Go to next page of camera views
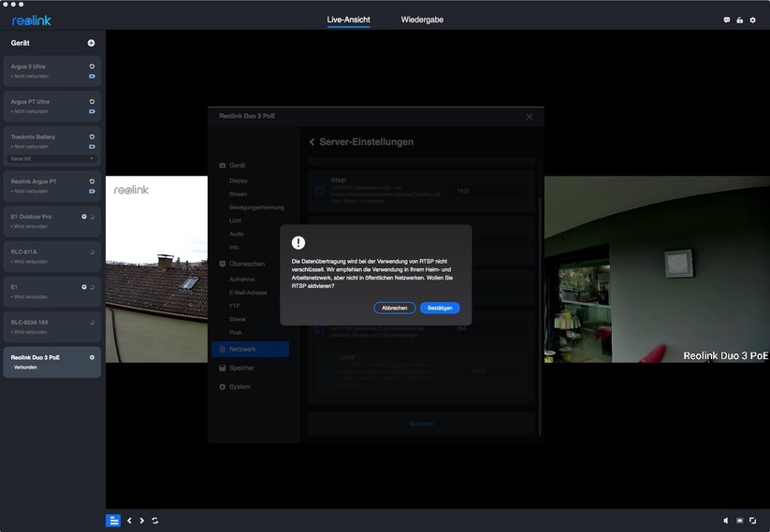 141,521
